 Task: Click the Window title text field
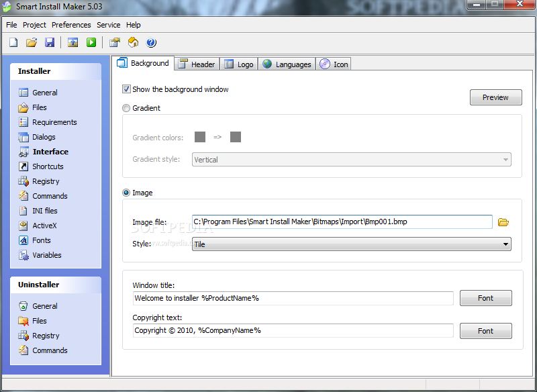tap(293, 298)
